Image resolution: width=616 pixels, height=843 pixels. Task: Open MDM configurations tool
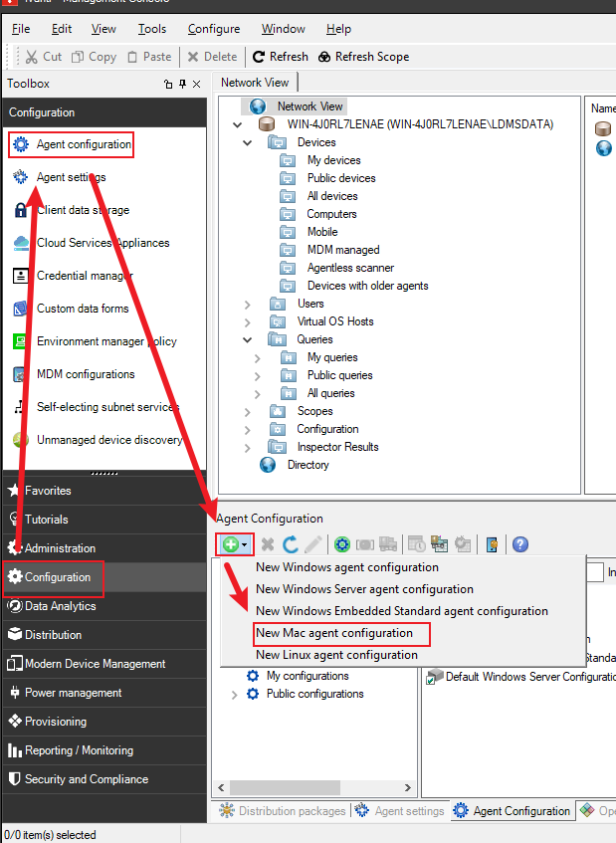click(x=86, y=374)
